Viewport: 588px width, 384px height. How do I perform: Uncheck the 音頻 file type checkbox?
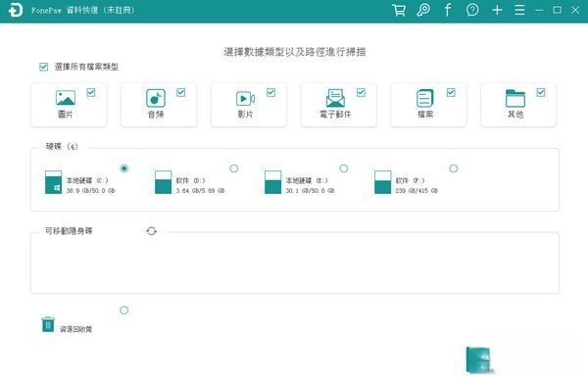[x=181, y=92]
